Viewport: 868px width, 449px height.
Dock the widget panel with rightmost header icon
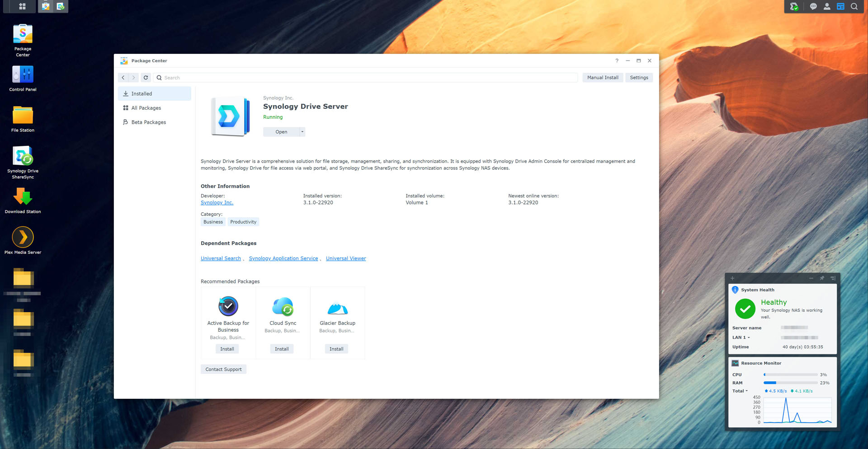click(x=833, y=278)
